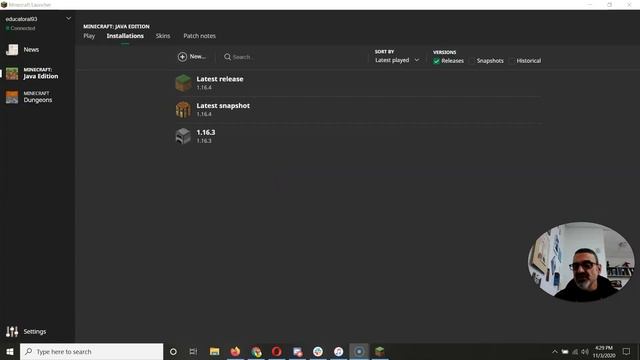Click the Windows 'Type here to search' box
Image resolution: width=640 pixels, height=360 pixels.
91,351
